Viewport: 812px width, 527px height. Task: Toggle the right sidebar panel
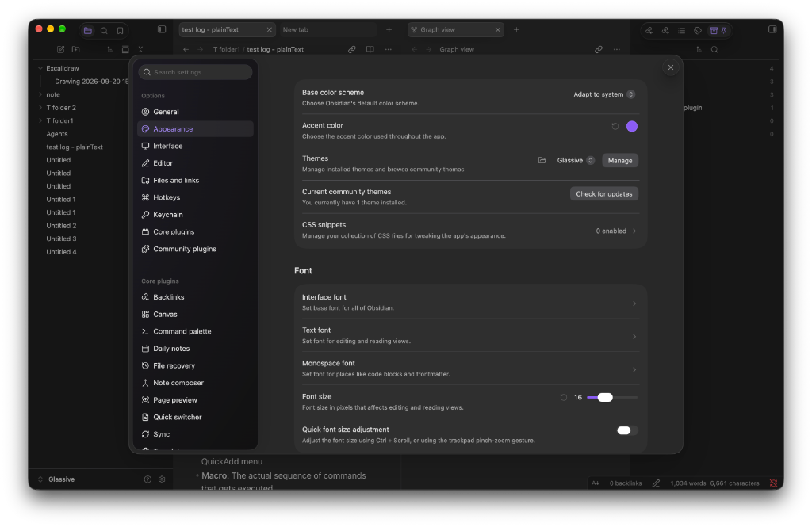point(772,29)
